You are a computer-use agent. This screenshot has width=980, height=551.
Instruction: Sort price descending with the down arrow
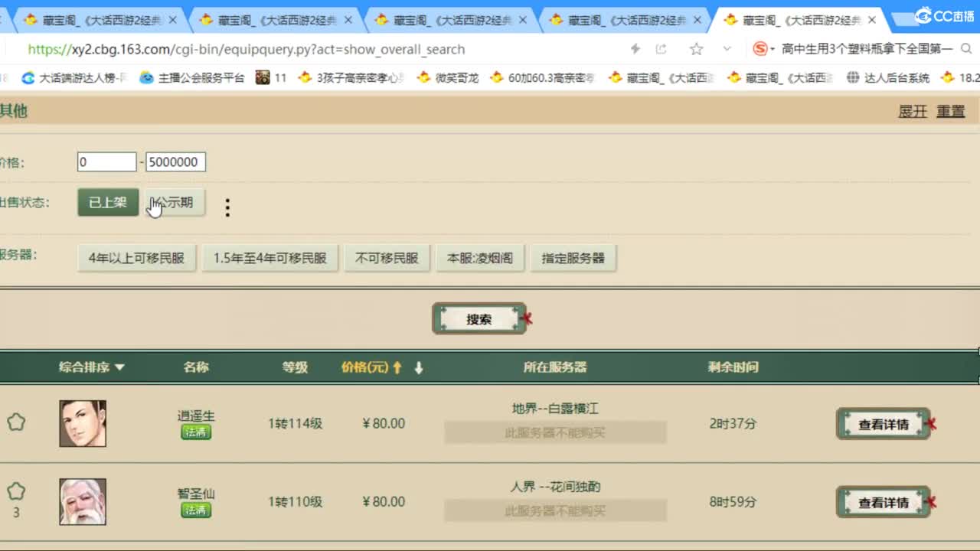(418, 367)
